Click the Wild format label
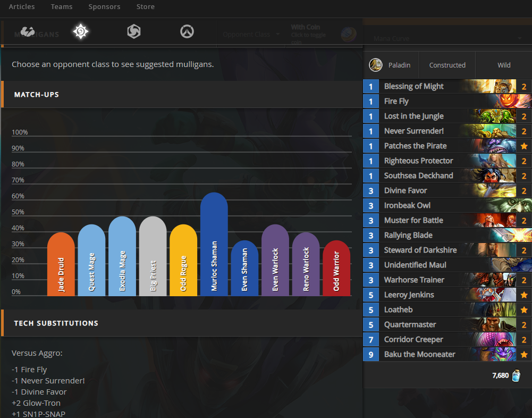The height and width of the screenshot is (418, 532). pos(504,65)
